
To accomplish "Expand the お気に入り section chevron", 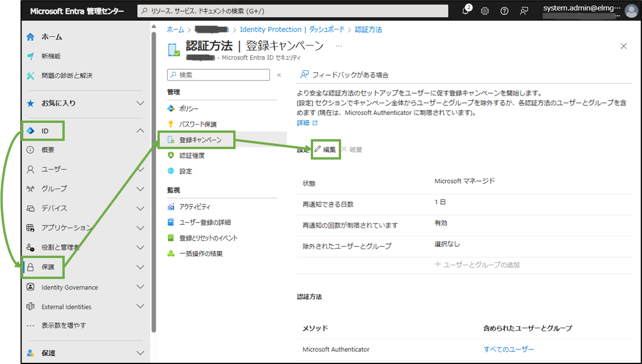I will tap(140, 103).
